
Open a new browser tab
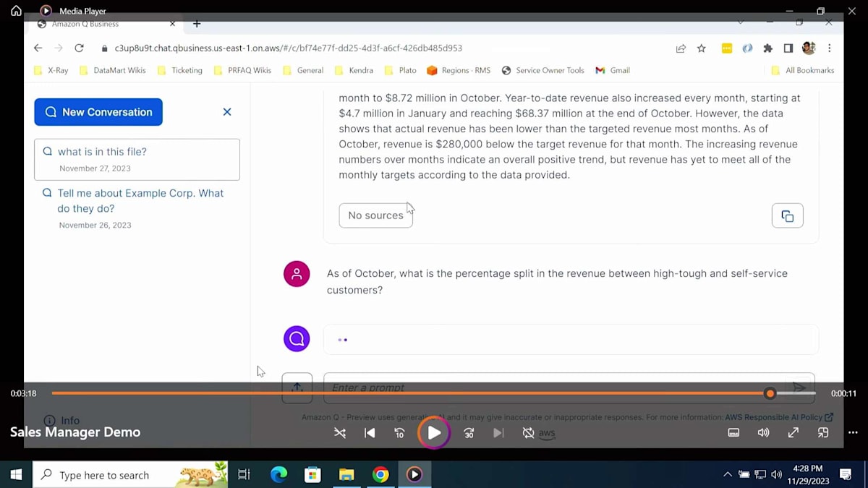(x=197, y=24)
